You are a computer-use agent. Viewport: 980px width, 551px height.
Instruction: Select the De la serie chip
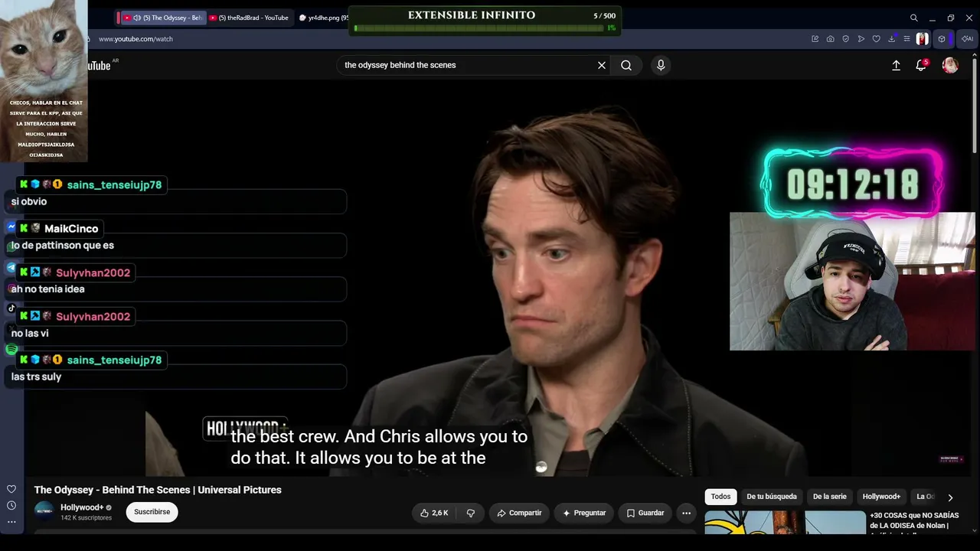[830, 497]
